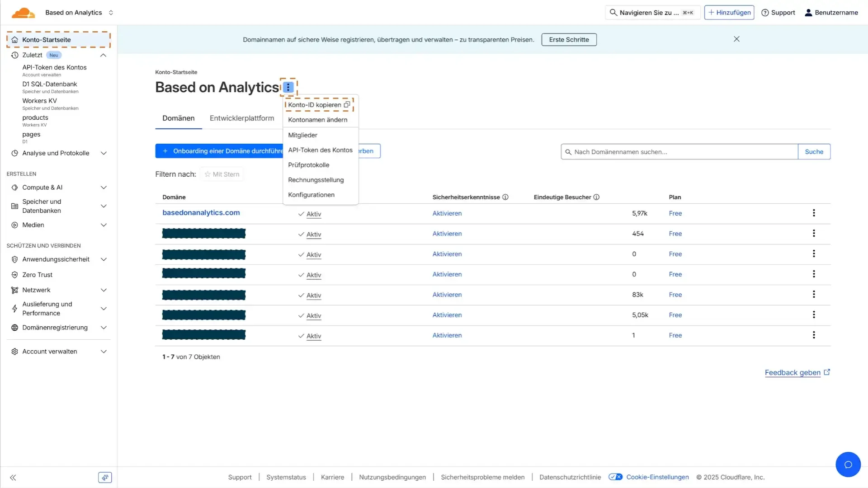This screenshot has height=488, width=868.
Task: Open the account three-dot menu beside title
Action: coord(288,87)
